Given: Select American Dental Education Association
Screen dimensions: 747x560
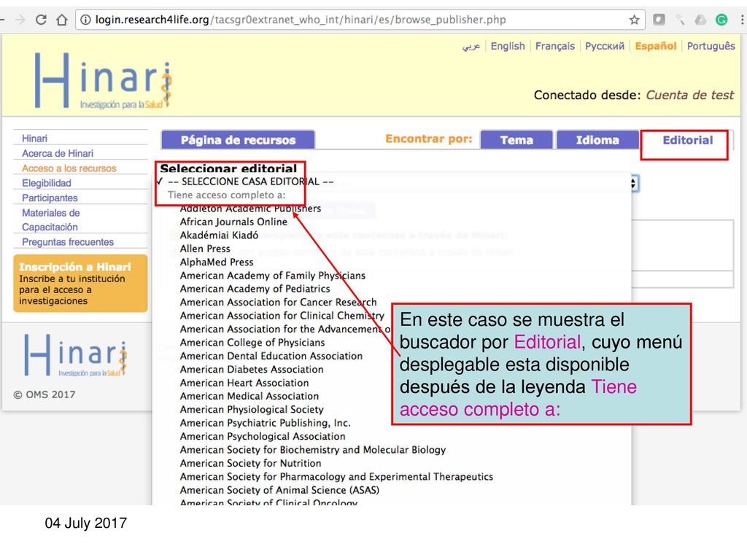Looking at the screenshot, I should point(271,356).
